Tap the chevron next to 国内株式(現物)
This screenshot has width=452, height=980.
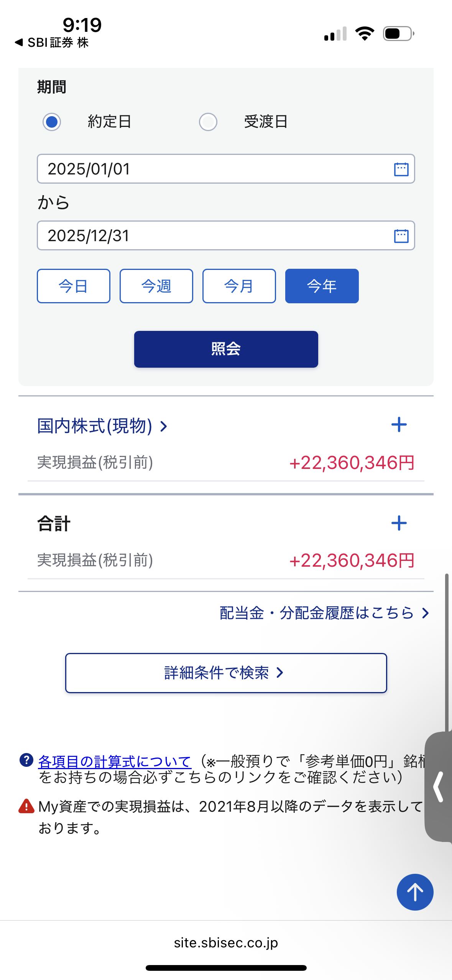pyautogui.click(x=164, y=426)
